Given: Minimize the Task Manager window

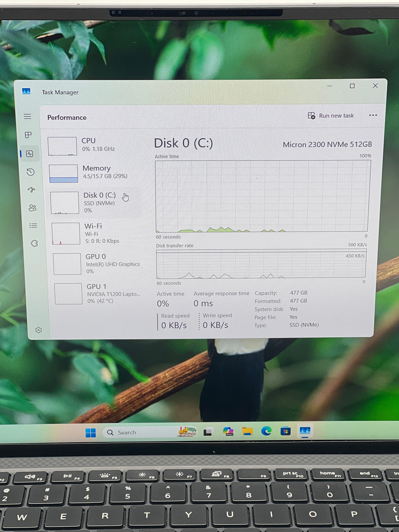Looking at the screenshot, I should pos(329,86).
